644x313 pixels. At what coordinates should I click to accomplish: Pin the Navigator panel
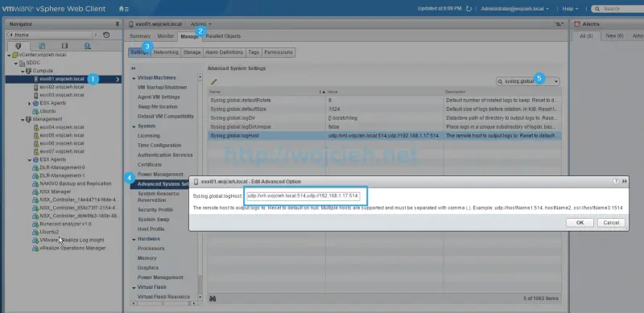(x=118, y=24)
